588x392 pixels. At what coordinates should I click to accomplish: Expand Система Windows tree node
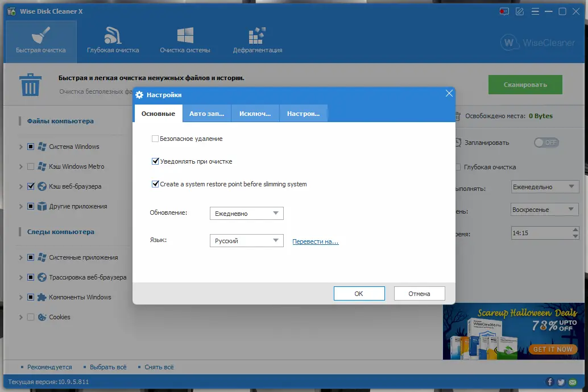pos(21,147)
